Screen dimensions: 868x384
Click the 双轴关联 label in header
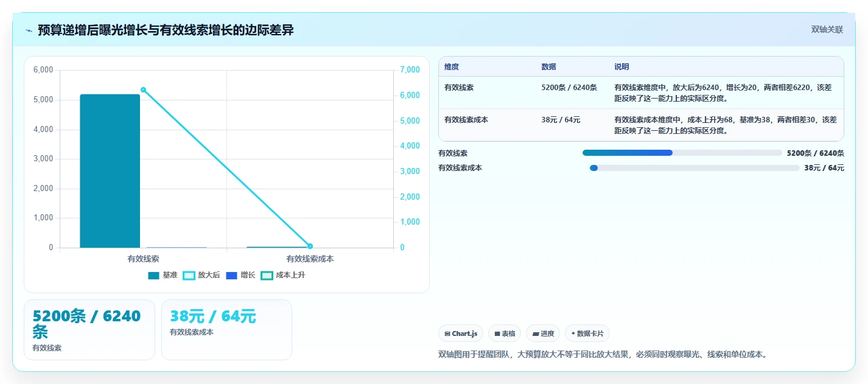tap(827, 29)
